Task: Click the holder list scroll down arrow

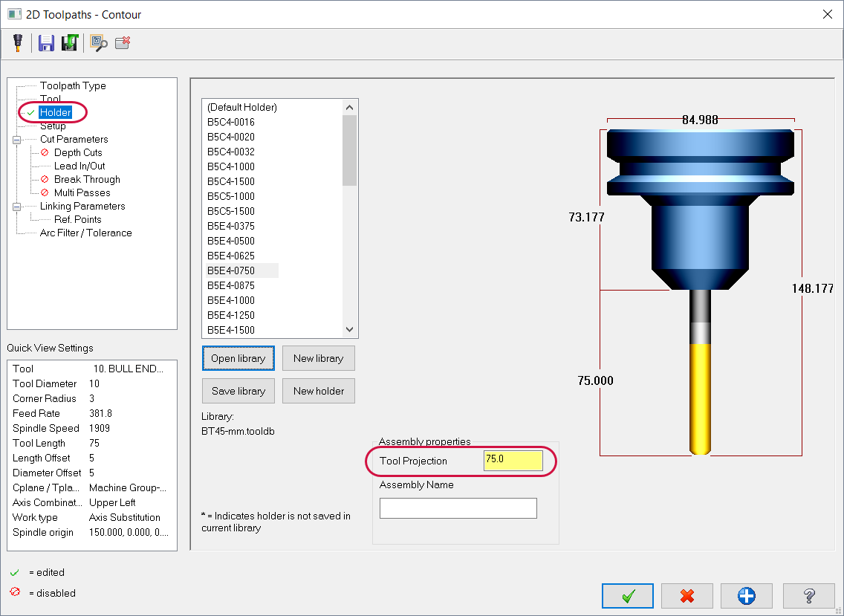Action: 349,329
